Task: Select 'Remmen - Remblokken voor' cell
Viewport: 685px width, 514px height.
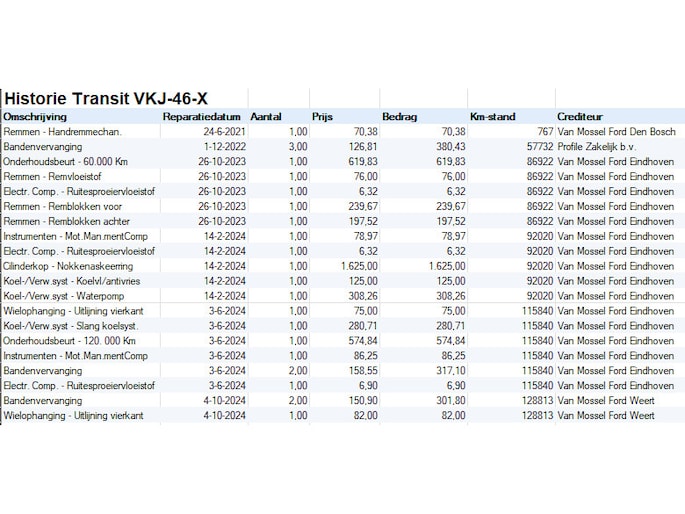Action: [x=62, y=206]
